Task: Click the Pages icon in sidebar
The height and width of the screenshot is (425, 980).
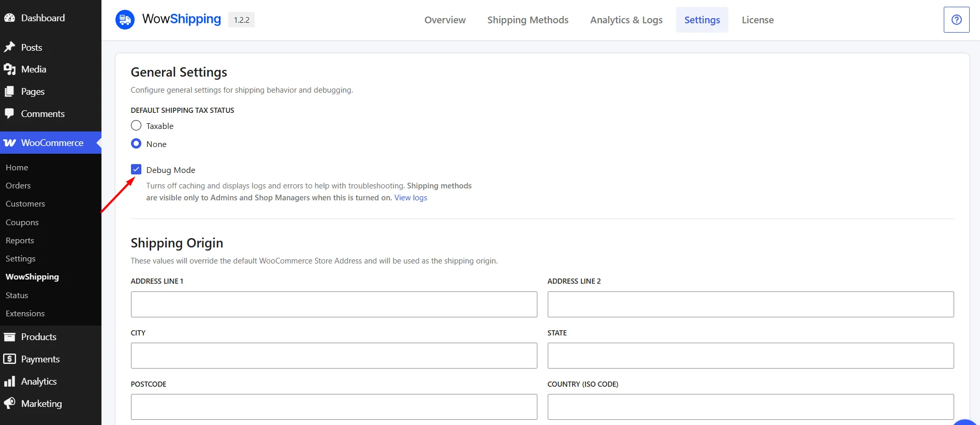Action: coord(9,92)
